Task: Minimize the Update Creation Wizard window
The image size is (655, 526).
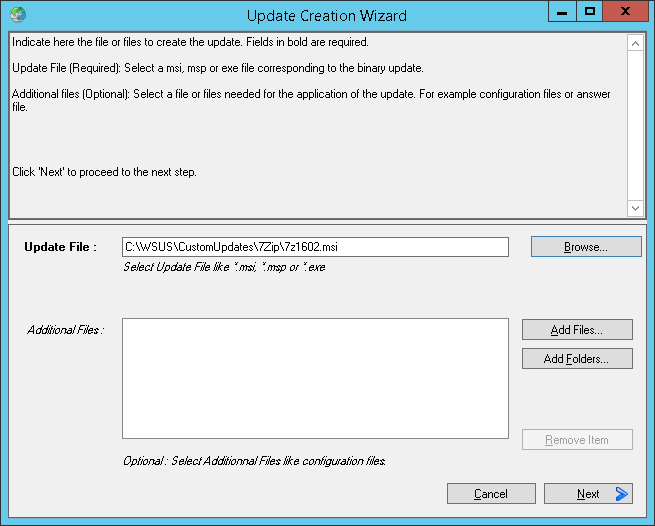Action: (562, 11)
